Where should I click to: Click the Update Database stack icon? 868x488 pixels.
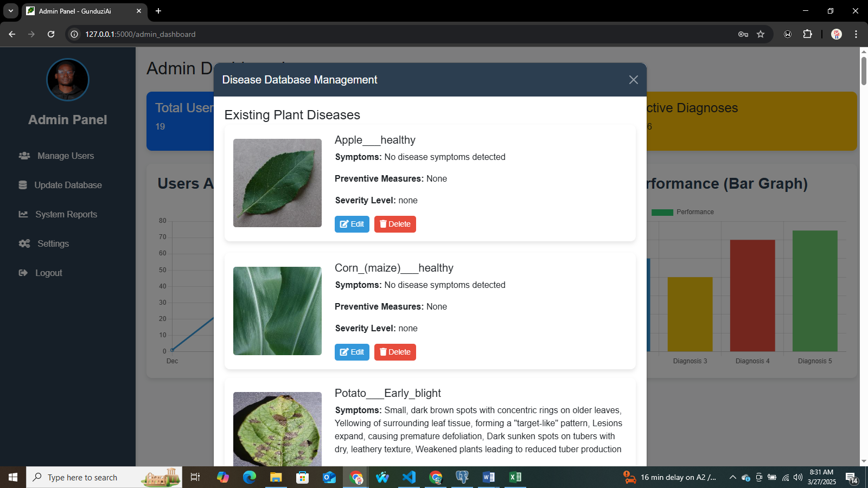[23, 185]
